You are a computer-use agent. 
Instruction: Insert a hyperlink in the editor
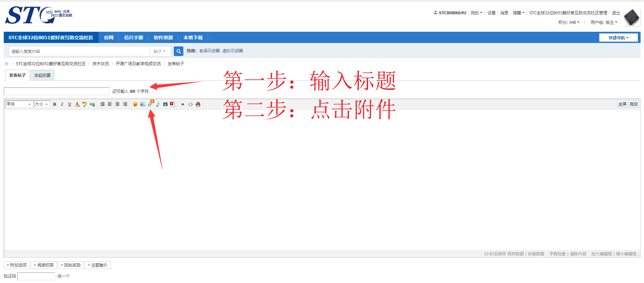click(x=92, y=104)
